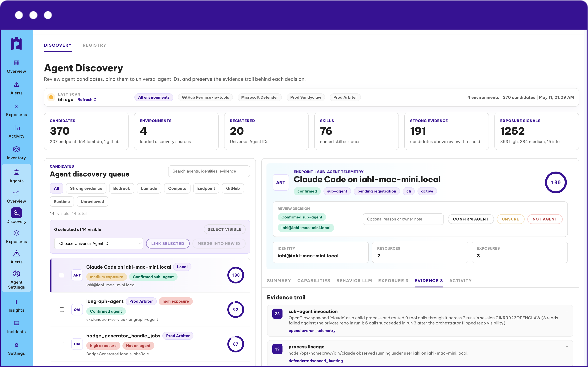The image size is (588, 367).
Task: Check the badge_generator_handle_jobs row checkbox
Action: tap(62, 344)
